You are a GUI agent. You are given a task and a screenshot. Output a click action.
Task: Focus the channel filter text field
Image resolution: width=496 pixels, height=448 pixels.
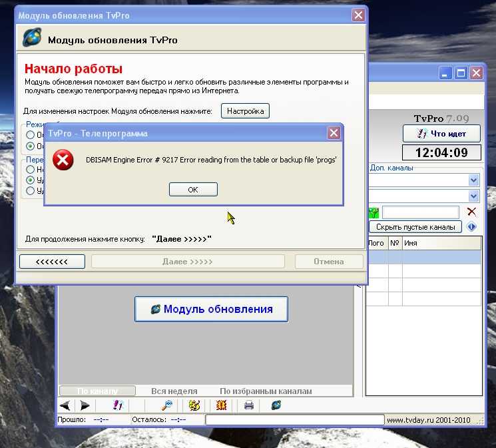click(x=421, y=212)
